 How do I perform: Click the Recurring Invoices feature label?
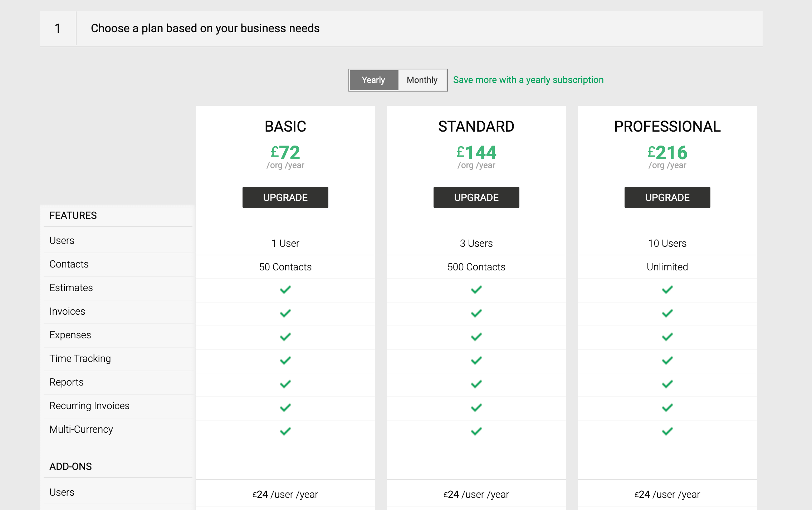(x=89, y=406)
